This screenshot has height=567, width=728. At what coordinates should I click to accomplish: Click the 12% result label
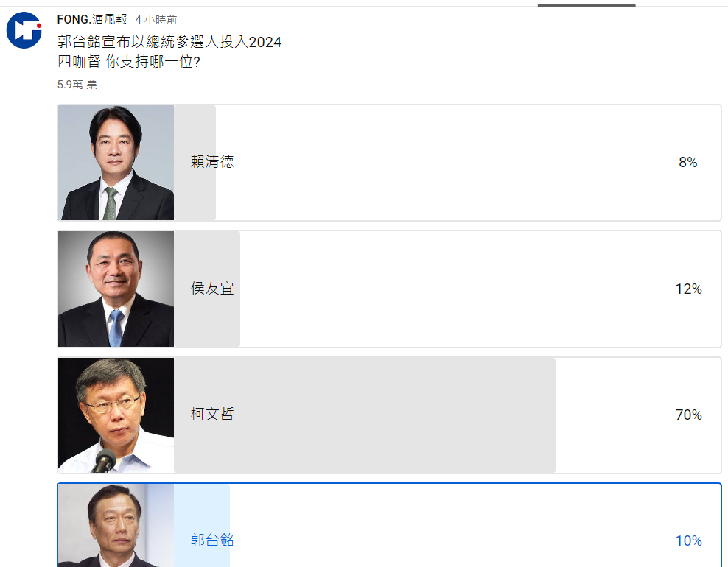(688, 289)
